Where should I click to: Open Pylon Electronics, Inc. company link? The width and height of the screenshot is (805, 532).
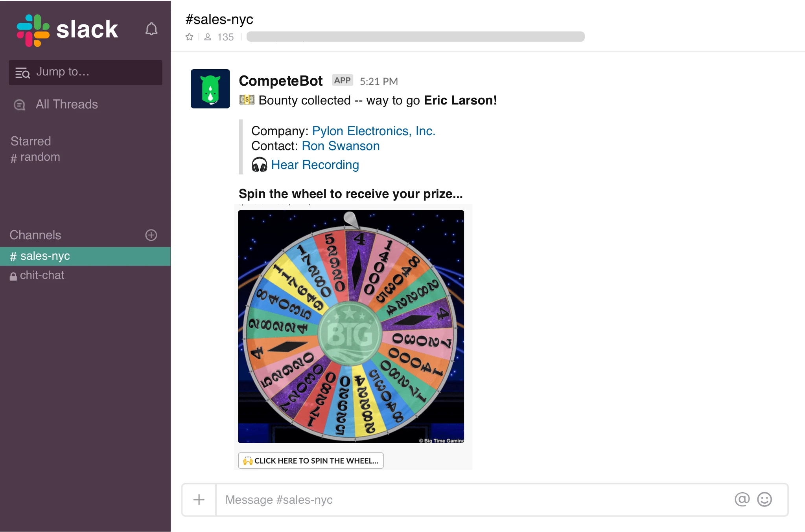pos(374,131)
